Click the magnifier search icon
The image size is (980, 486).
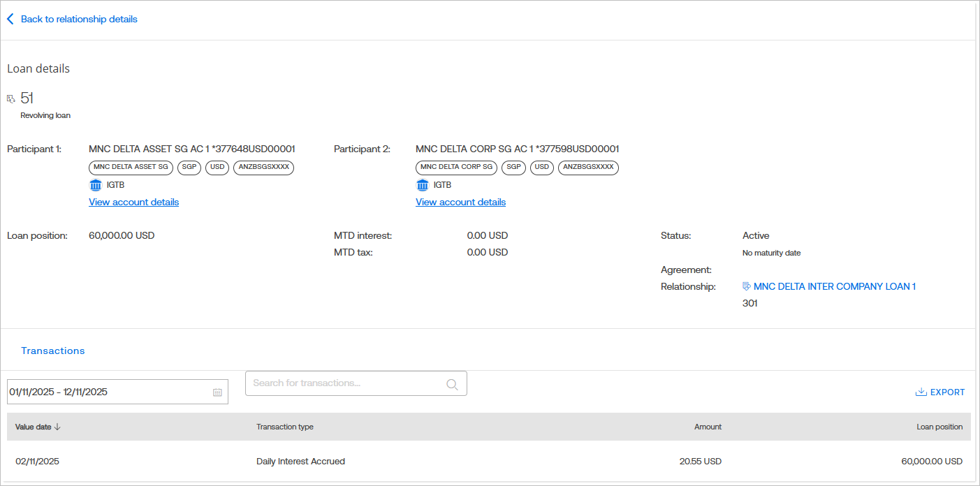point(452,384)
